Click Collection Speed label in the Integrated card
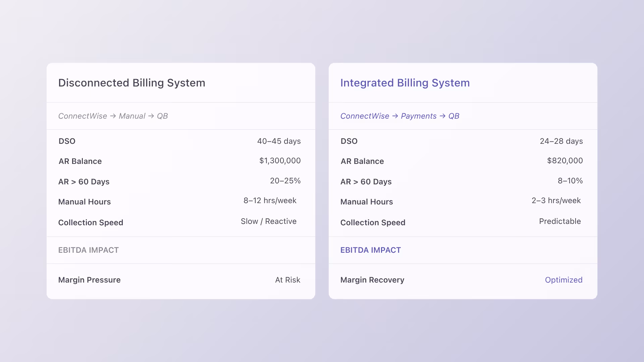This screenshot has height=362, width=644. pos(373,223)
